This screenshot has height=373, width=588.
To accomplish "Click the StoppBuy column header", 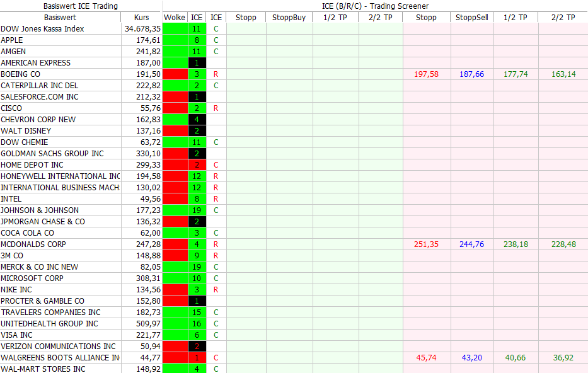I will 289,18.
